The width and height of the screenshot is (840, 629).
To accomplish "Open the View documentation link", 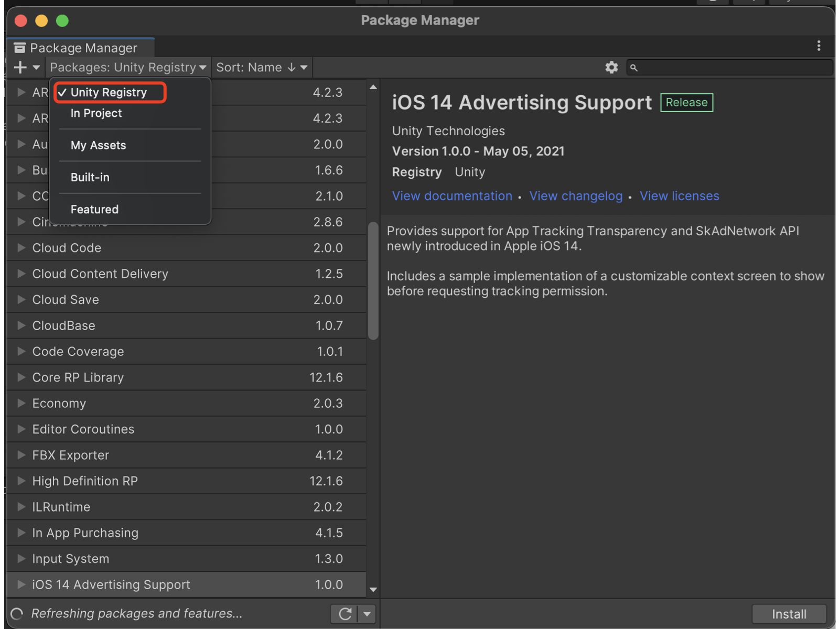I will tap(452, 196).
